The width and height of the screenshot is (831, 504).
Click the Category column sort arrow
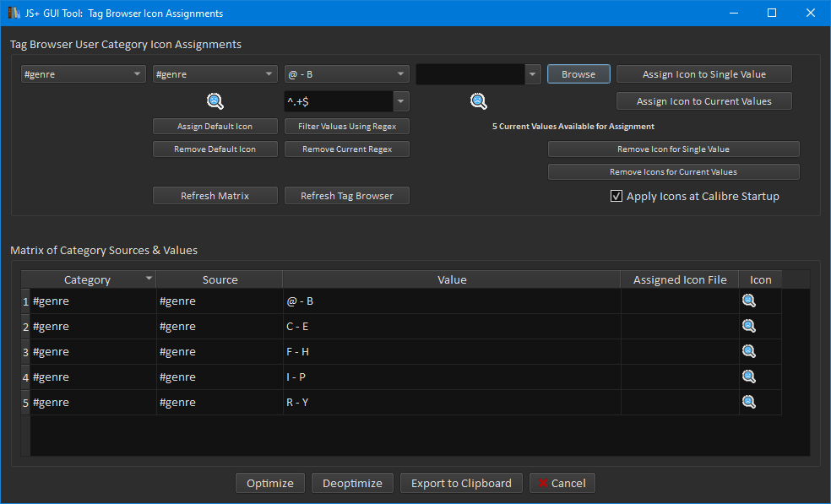point(149,278)
